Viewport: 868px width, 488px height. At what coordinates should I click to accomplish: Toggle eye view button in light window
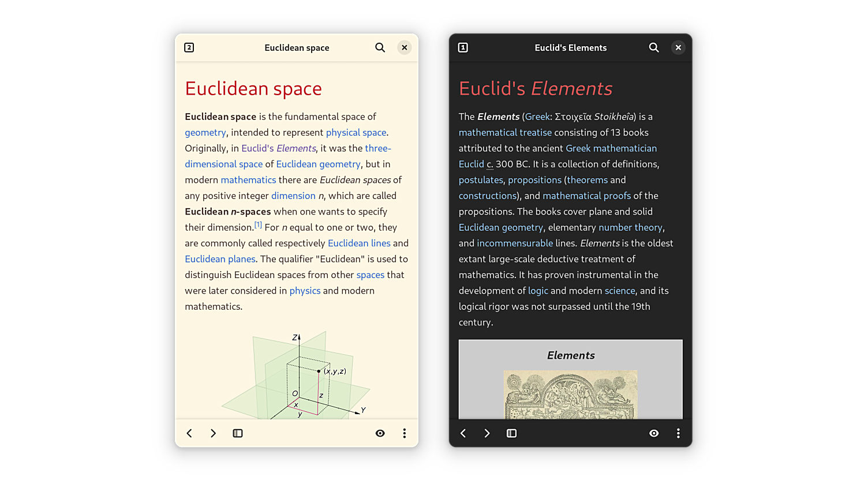[380, 433]
